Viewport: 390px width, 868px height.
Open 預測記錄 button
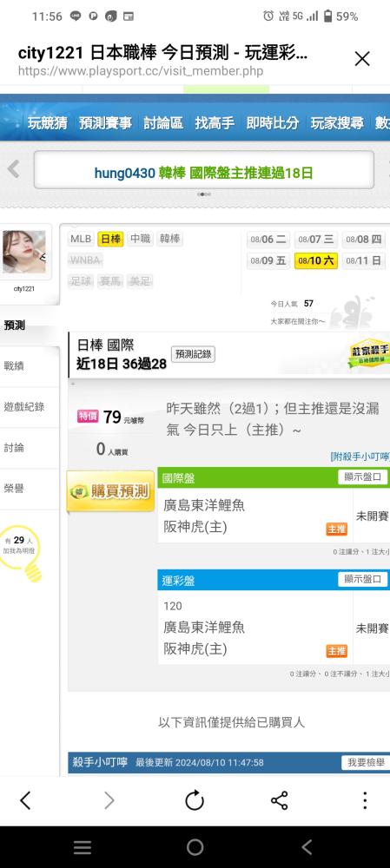click(x=193, y=355)
